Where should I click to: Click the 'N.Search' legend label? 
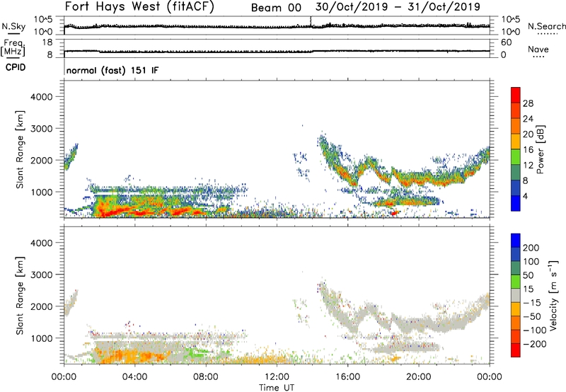[x=546, y=26]
